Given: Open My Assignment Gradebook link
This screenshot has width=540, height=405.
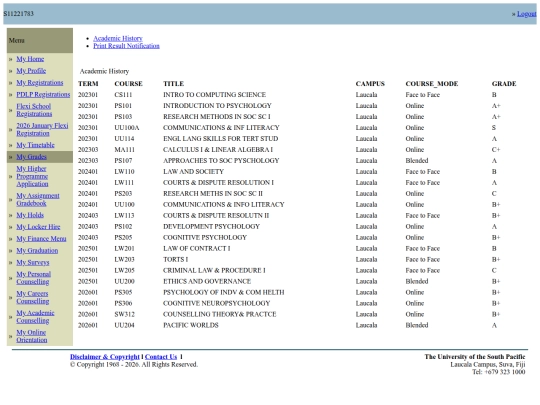Looking at the screenshot, I should pyautogui.click(x=38, y=199).
